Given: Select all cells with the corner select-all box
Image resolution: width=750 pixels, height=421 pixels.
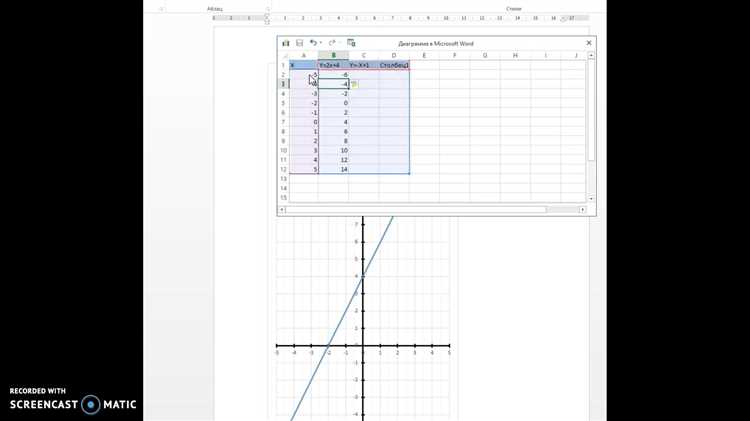Looking at the screenshot, I should (x=284, y=55).
